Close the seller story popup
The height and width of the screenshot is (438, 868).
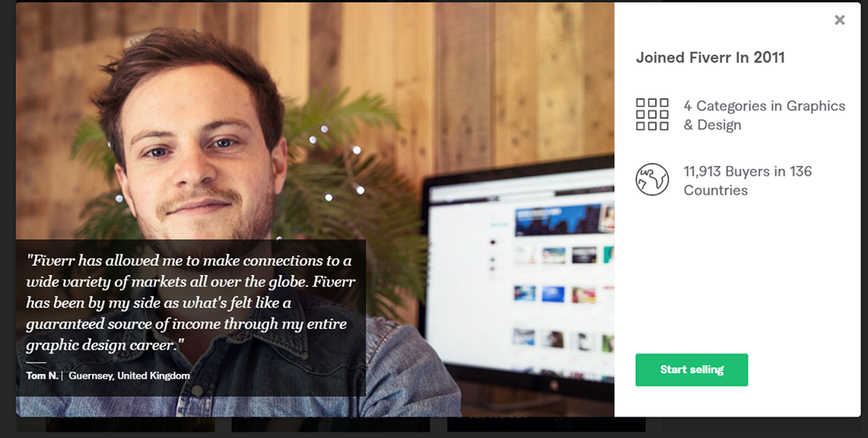839,20
